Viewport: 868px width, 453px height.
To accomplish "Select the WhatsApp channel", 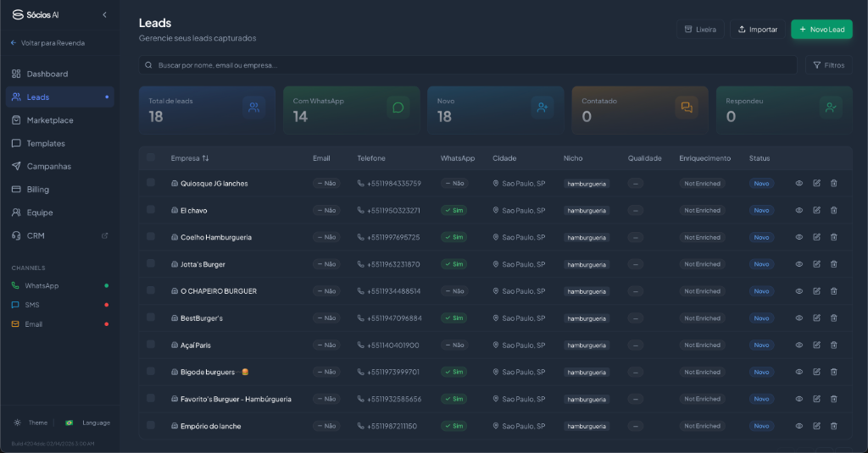I will (60, 286).
